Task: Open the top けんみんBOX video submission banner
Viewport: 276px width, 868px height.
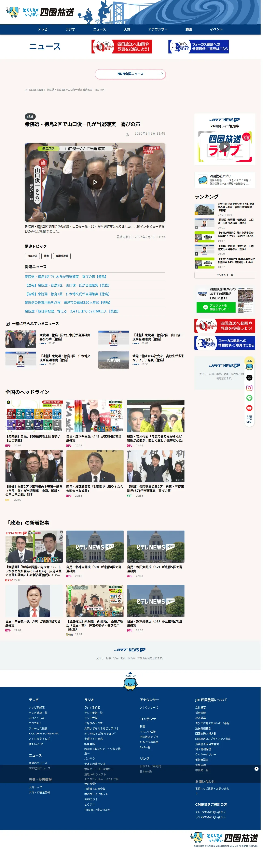Action: coord(122,47)
